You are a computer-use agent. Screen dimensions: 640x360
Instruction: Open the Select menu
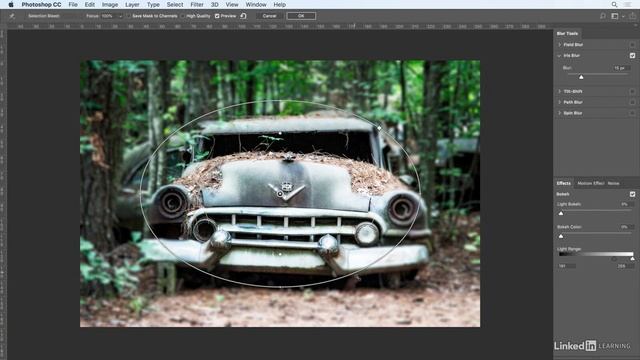pos(175,4)
